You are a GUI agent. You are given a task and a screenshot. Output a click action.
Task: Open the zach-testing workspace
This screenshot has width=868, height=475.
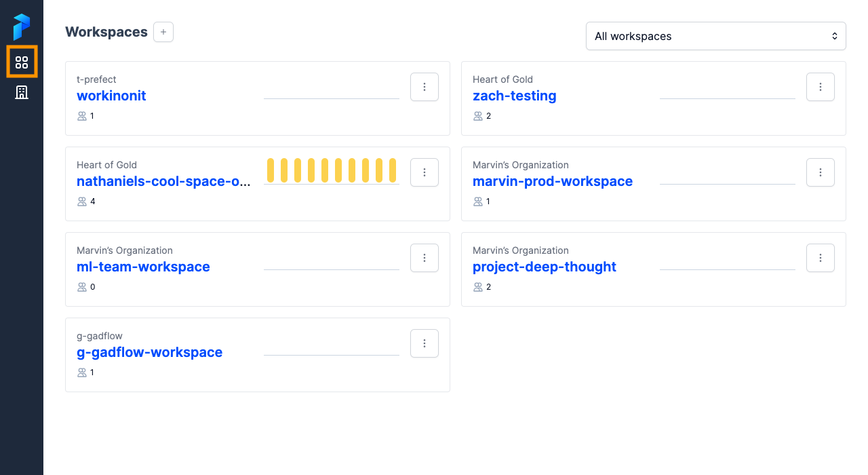(515, 96)
